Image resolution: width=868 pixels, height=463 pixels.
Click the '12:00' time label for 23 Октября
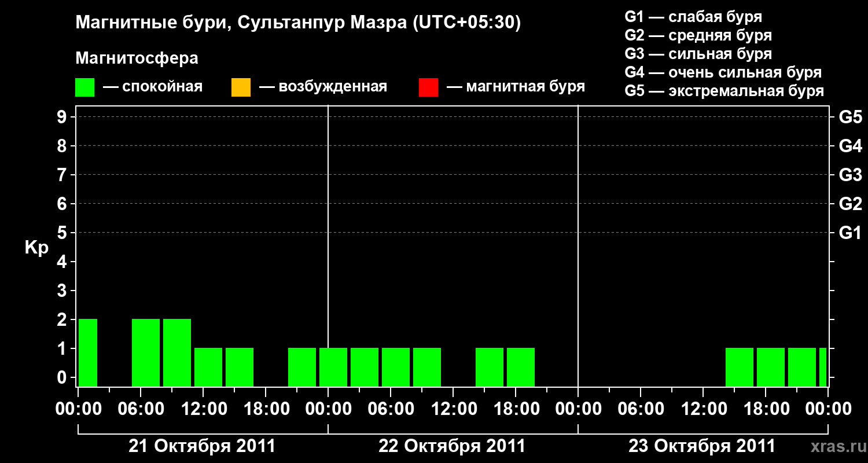[x=703, y=409]
